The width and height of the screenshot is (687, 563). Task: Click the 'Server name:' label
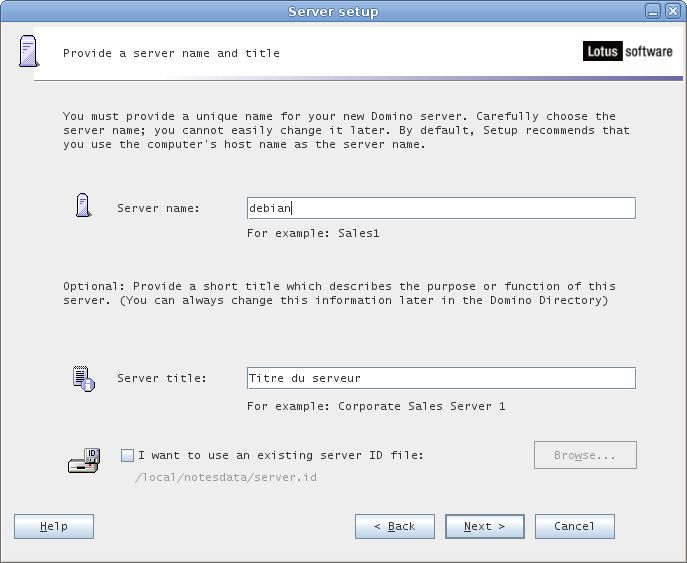(158, 208)
